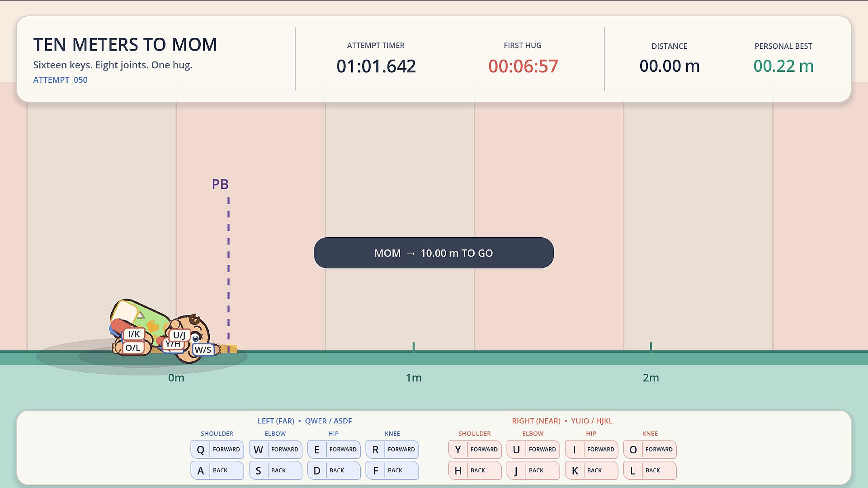Viewport: 868px width, 488px height.
Task: Click the J right elbow back key
Action: coord(533,470)
